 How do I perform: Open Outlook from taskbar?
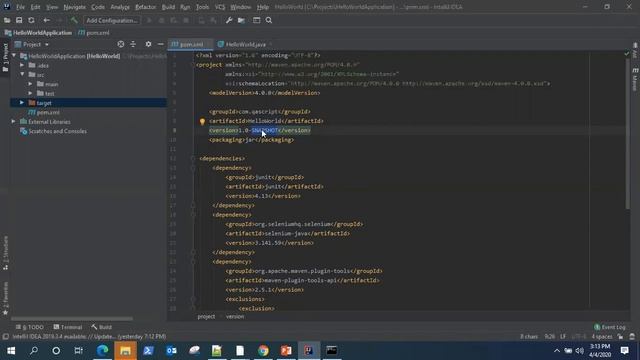[171, 351]
